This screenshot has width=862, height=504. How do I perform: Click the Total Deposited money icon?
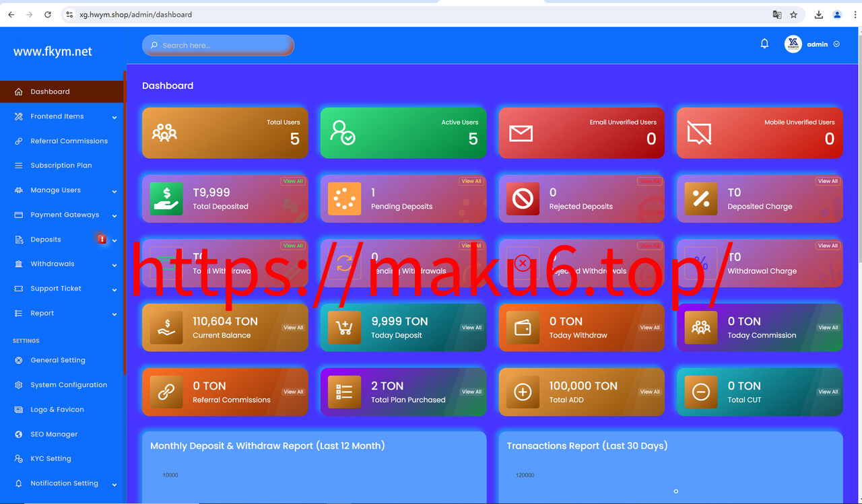[x=166, y=199]
